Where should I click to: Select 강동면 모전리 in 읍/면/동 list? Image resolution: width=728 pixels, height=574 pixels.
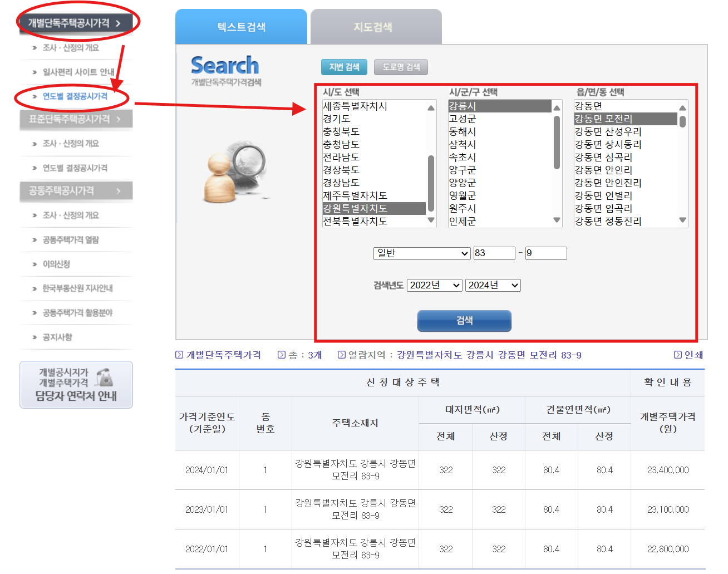tap(626, 119)
